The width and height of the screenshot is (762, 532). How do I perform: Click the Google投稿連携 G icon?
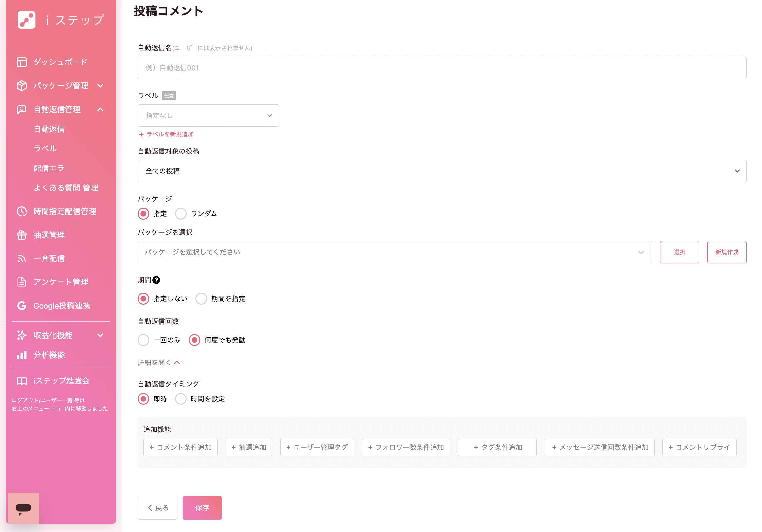(x=22, y=306)
